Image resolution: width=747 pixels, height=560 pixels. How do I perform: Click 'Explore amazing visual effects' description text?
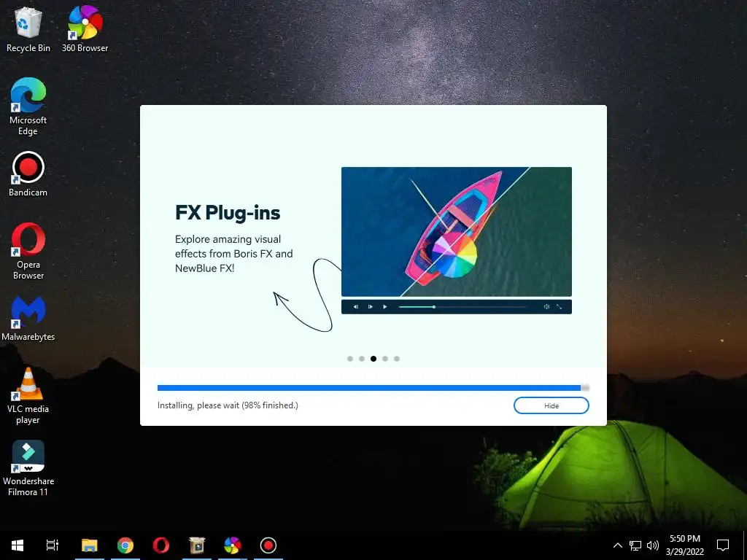234,253
